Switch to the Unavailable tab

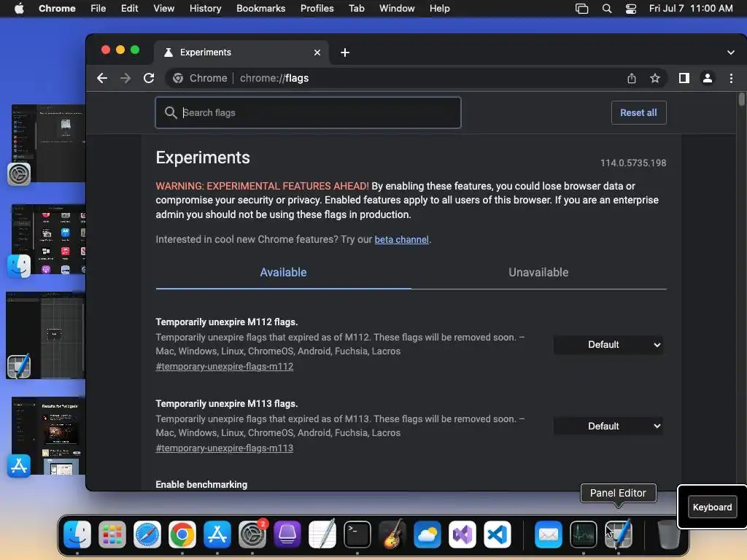pyautogui.click(x=538, y=273)
